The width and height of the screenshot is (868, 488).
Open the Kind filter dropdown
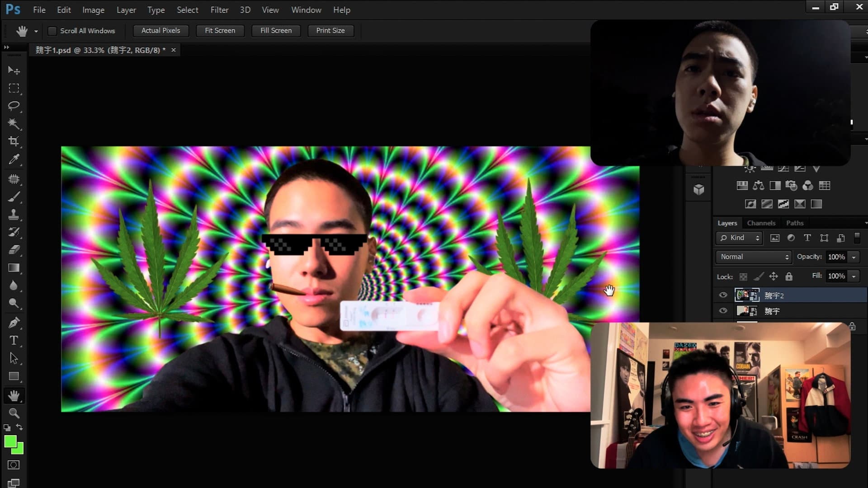point(739,238)
